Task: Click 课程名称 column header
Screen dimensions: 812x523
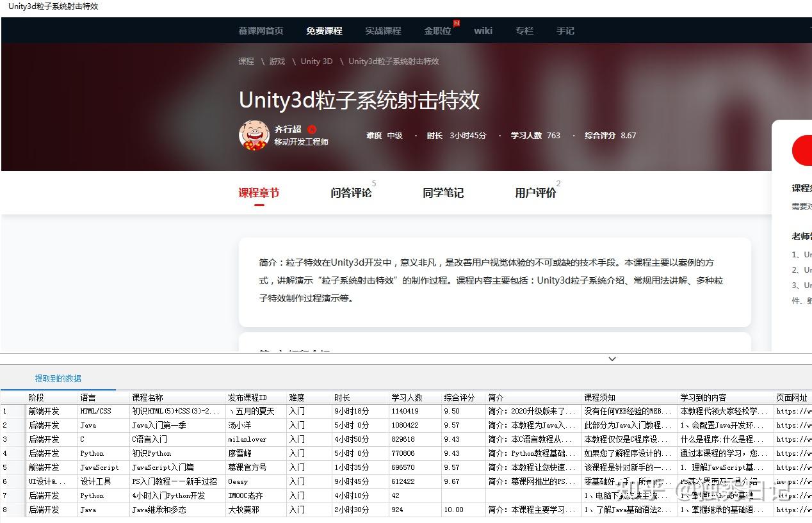Action: point(177,398)
